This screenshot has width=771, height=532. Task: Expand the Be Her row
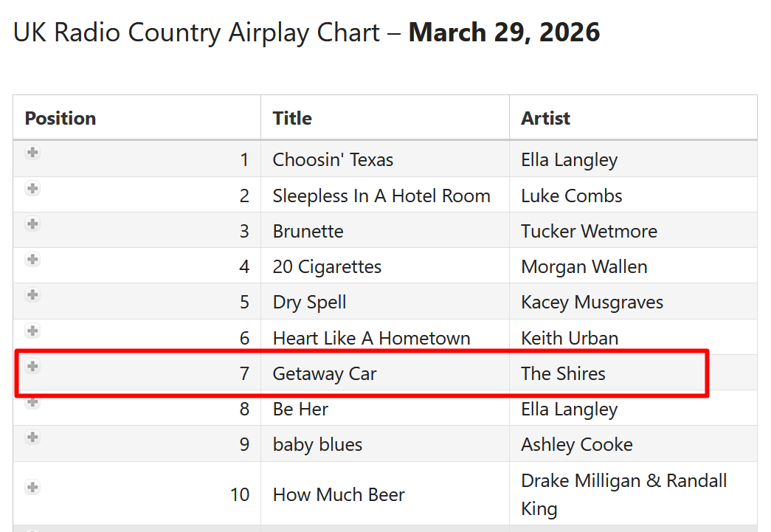pyautogui.click(x=32, y=401)
